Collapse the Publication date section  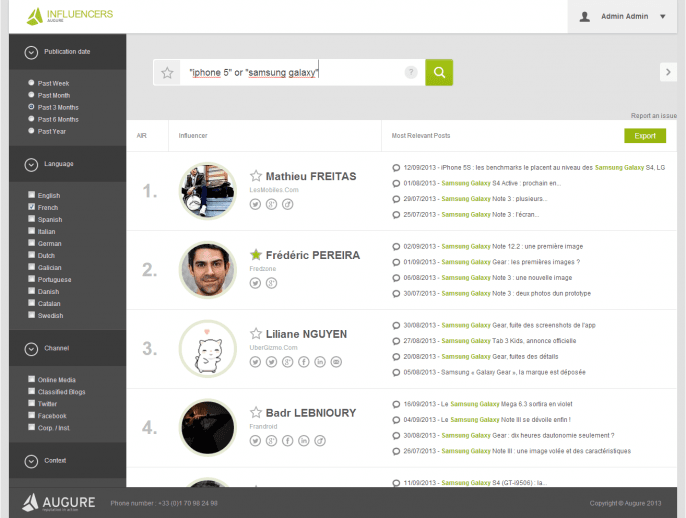tap(31, 52)
